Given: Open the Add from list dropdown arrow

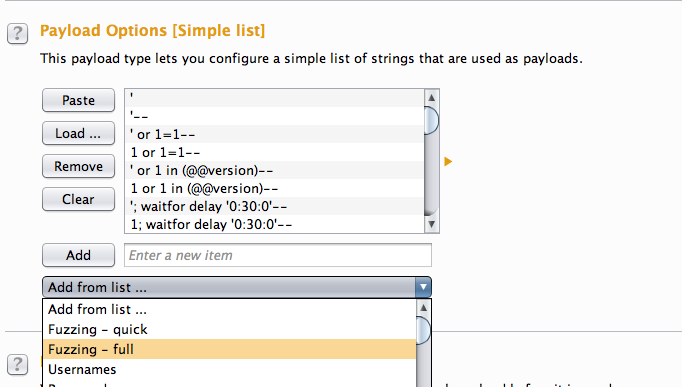Looking at the screenshot, I should tap(423, 287).
